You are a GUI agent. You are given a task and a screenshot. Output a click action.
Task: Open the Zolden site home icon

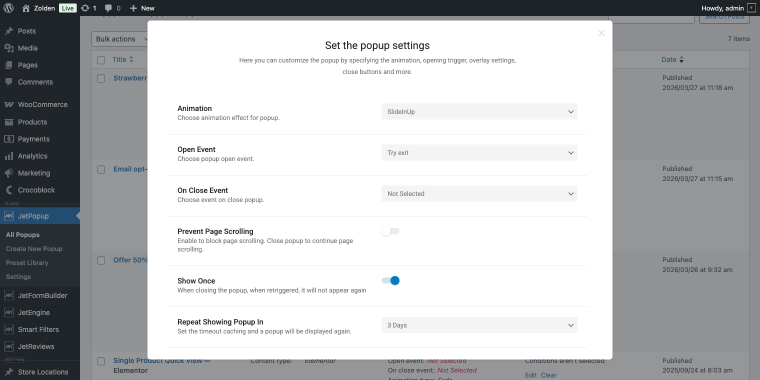(26, 8)
